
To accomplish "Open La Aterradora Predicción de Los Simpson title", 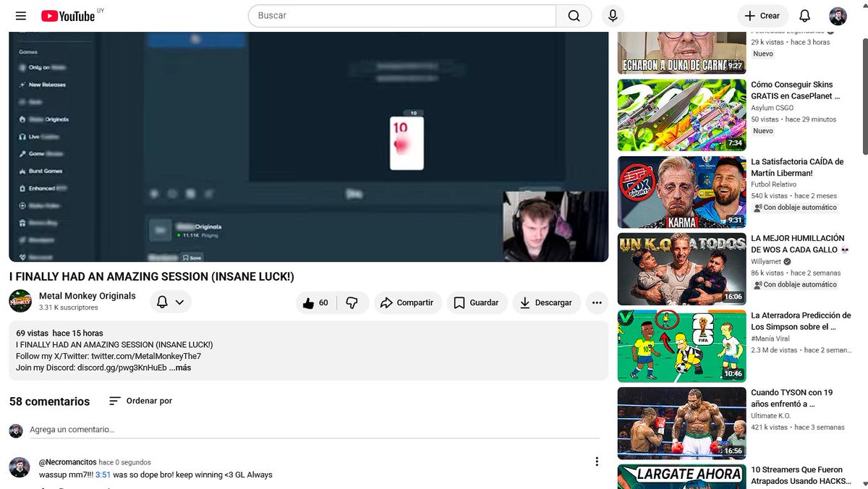I will [x=801, y=320].
